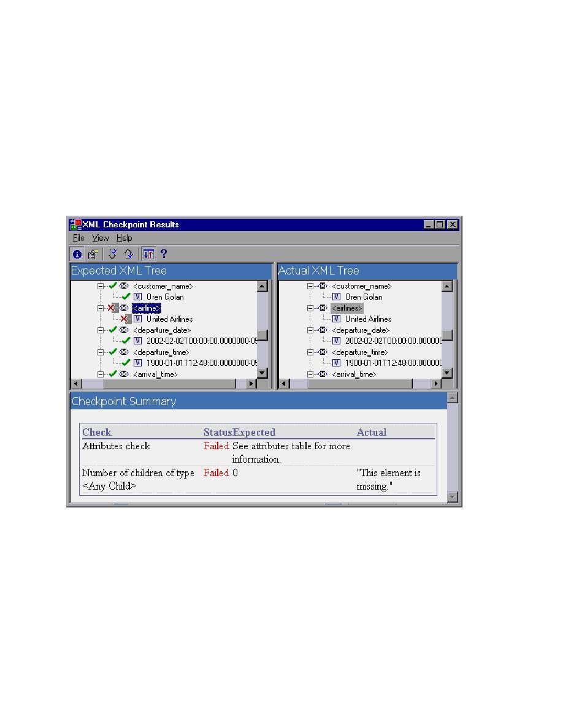563x728 pixels.
Task: Click the find previous check icon
Action: (x=128, y=254)
